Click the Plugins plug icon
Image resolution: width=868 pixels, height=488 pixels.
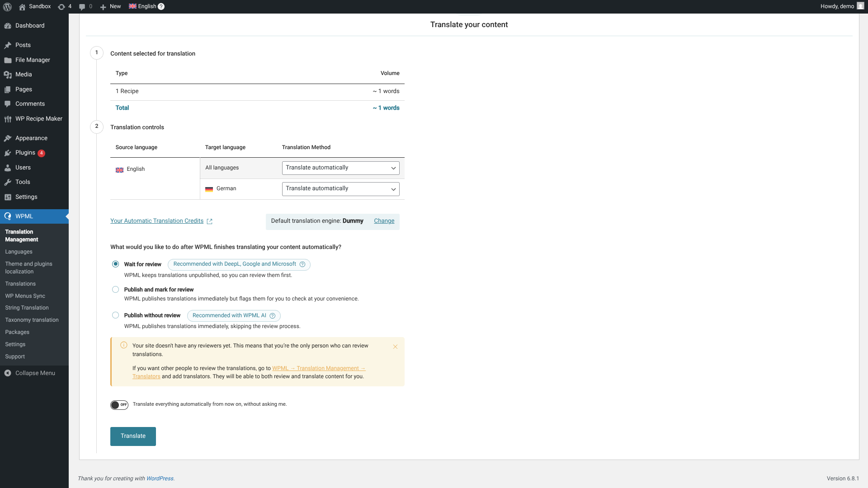click(8, 153)
